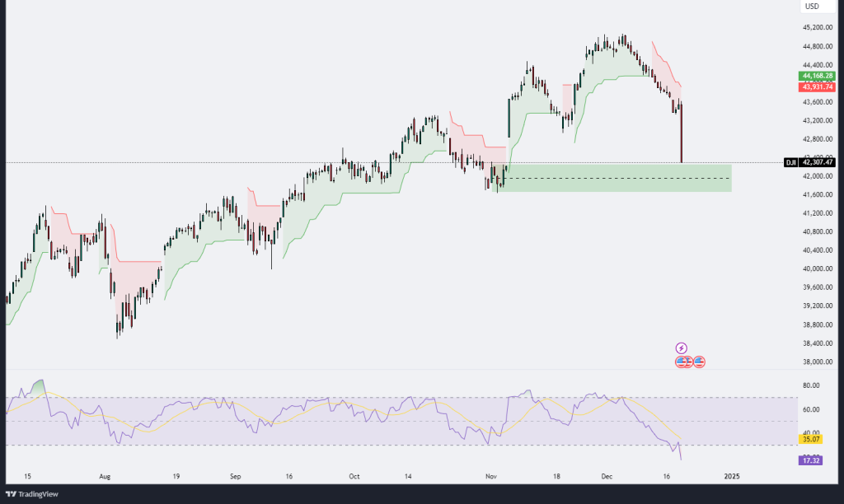This screenshot has width=844, height=504.
Task: Click the Sep time axis label
Action: coord(235,477)
